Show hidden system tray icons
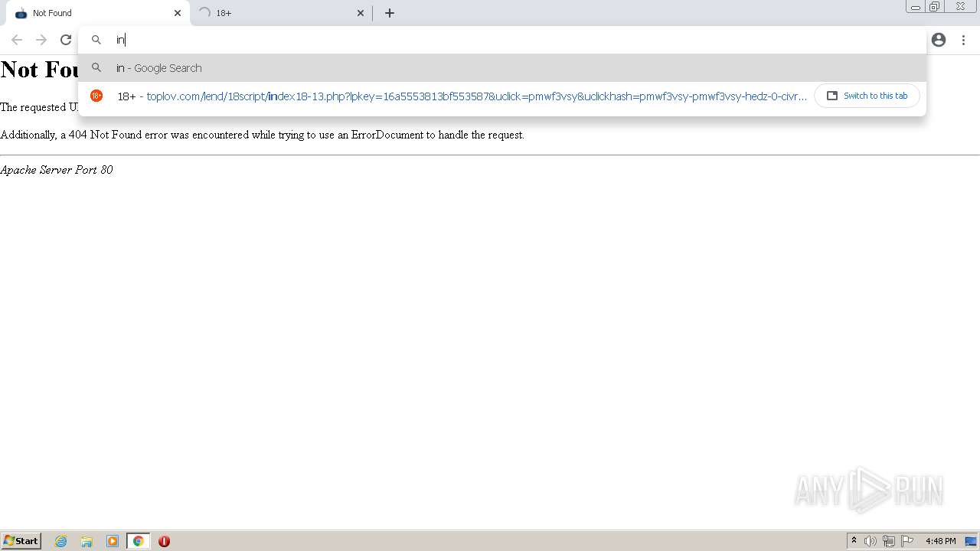The height and width of the screenshot is (551, 980). coord(854,541)
